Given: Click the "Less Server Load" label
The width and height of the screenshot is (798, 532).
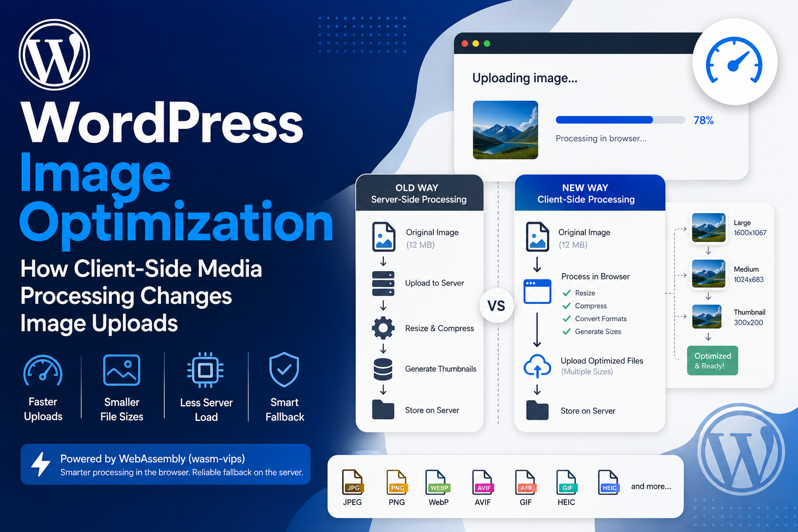Looking at the screenshot, I should [206, 410].
